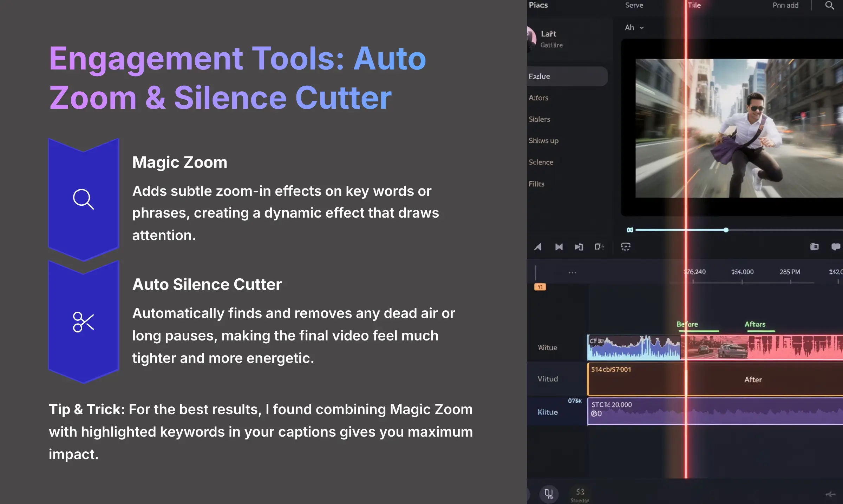The height and width of the screenshot is (504, 843).
Task: Open the ellipsis menu above the timeline
Action: [573, 272]
